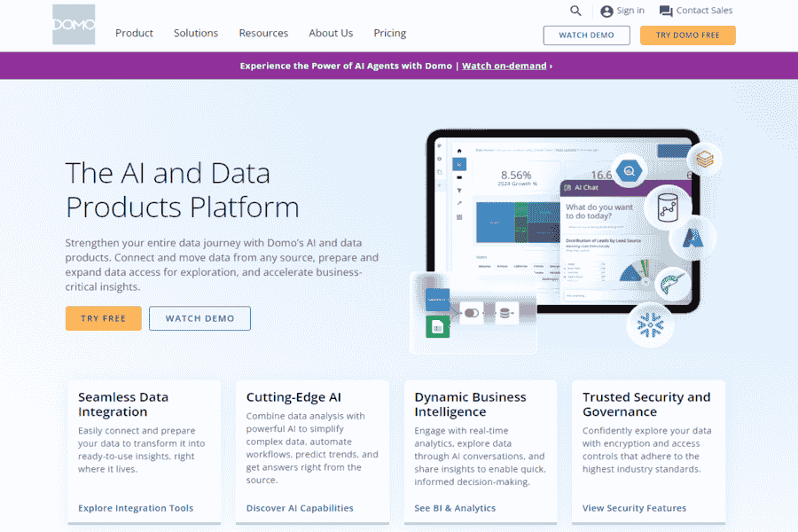Click the green spreadsheet icon in hero image
This screenshot has height=532, width=798.
438,327
